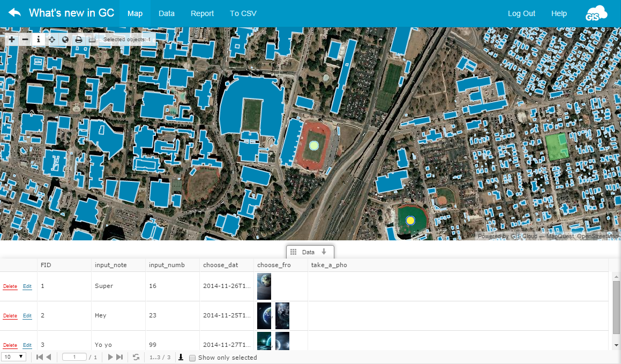Click take_a_pho column header
The image size is (621, 364).
click(458, 265)
